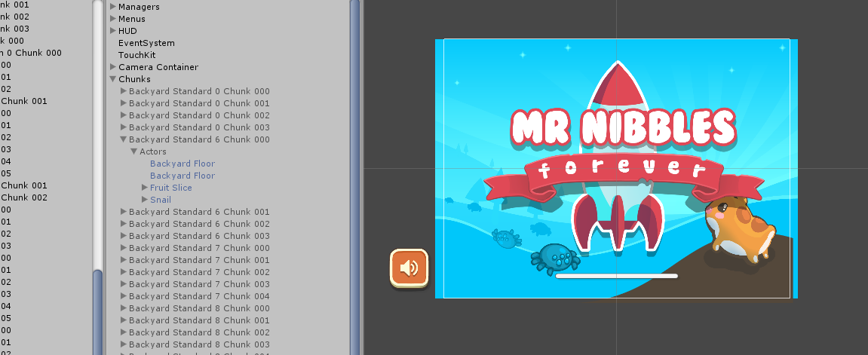Select the EventSystem object

pos(146,43)
